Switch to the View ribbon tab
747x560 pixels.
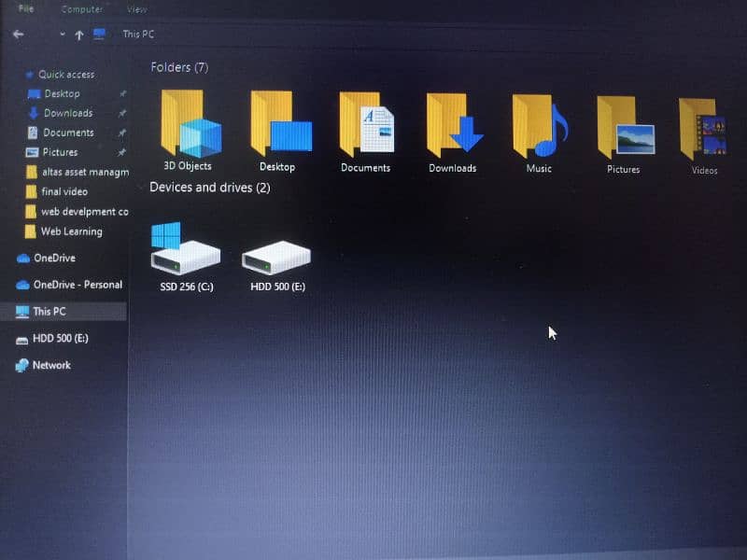pos(137,9)
